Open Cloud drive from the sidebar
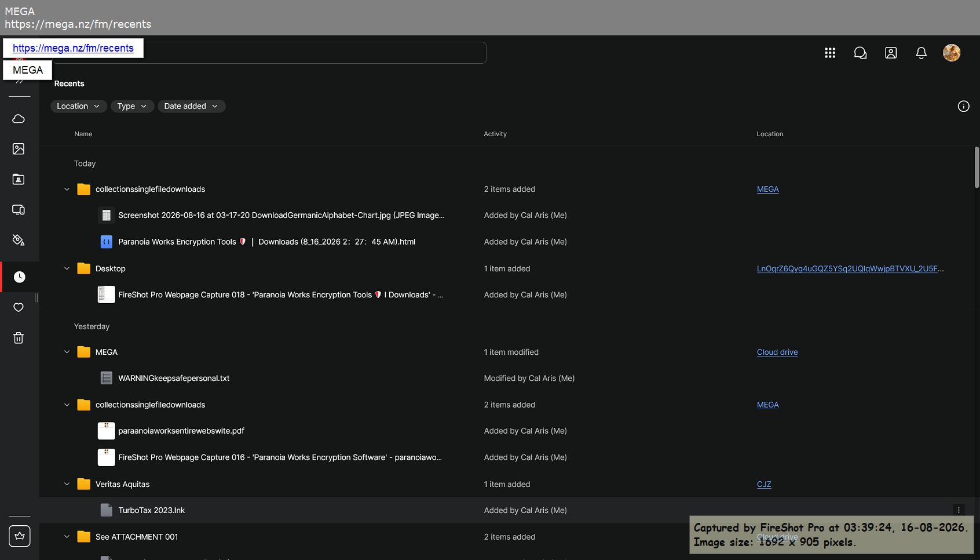Screen dimensions: 980x560 [19, 119]
